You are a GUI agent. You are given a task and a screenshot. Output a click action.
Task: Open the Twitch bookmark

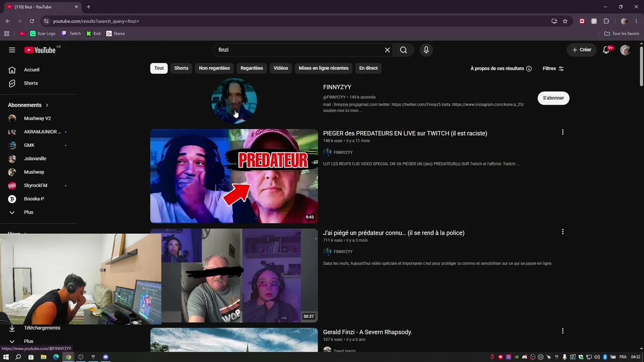pos(71,34)
